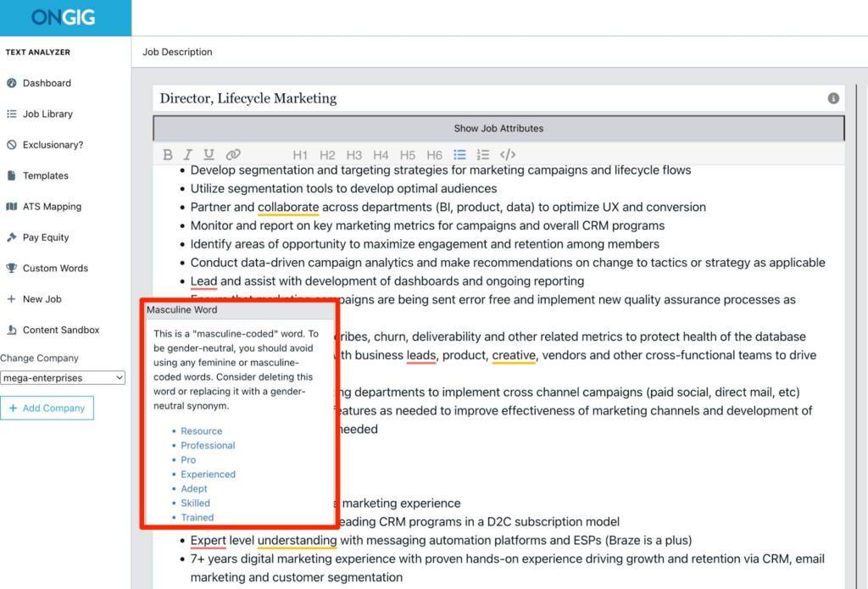Select the bulleted list icon
This screenshot has width=868, height=589.
point(459,154)
